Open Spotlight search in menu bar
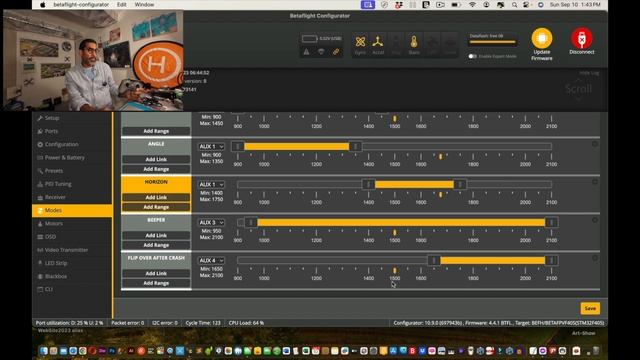 pos(514,5)
